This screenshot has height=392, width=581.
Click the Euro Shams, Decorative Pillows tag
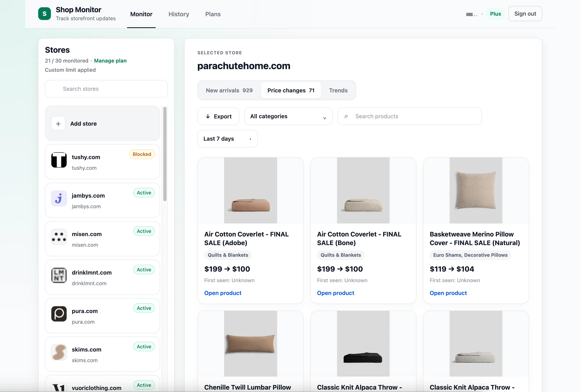pos(470,255)
